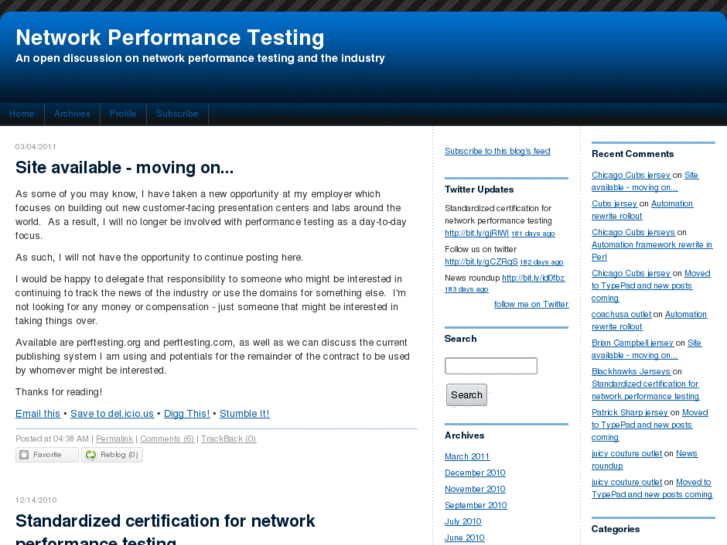Subscribe to this blog's feed
Viewport: 727px width, 545px height.
(497, 151)
